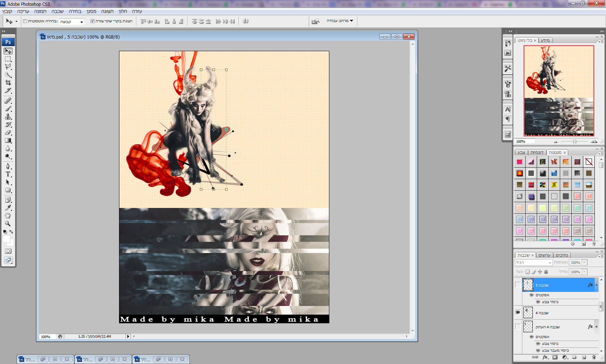
Task: Open the Filter (מסנן) menu
Action: point(91,11)
